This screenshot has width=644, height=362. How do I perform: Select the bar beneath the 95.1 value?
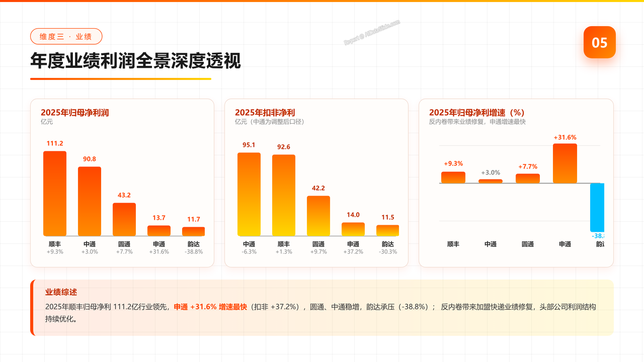point(249,194)
